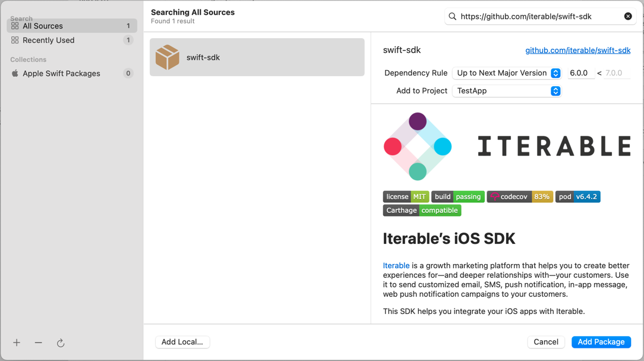
Task: Click the Apple Swift Packages count 0
Action: [x=128, y=73]
